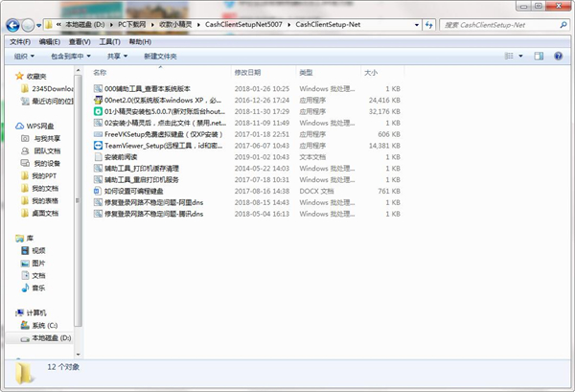The height and width of the screenshot is (392, 575).
Task: Sort files by 修改日期 column header
Action: point(247,72)
